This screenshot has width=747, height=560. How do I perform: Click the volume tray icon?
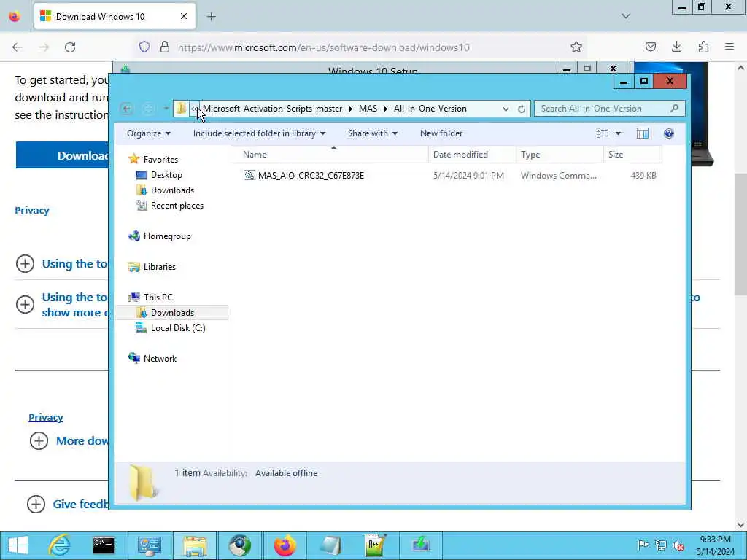(x=678, y=545)
